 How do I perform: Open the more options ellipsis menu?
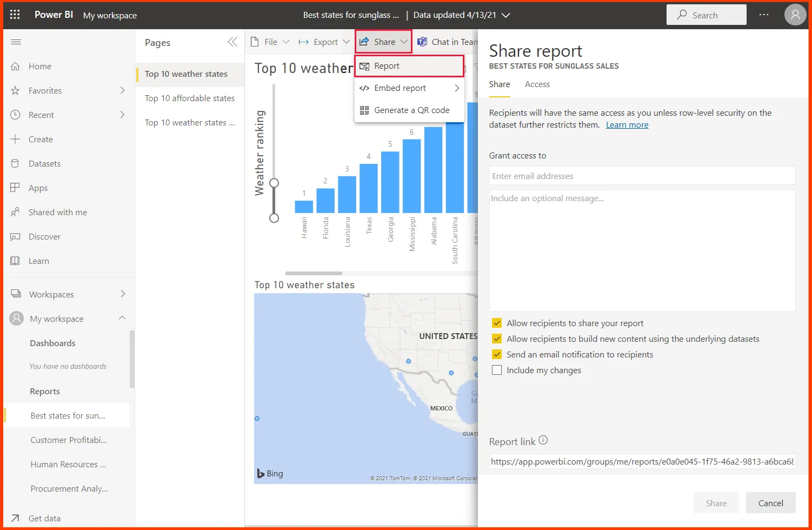pyautogui.click(x=764, y=15)
